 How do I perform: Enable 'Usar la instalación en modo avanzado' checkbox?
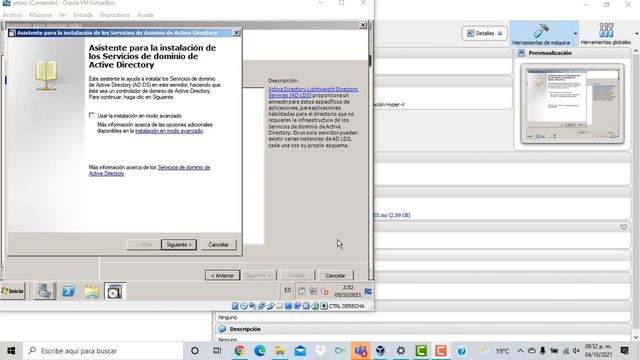92,116
